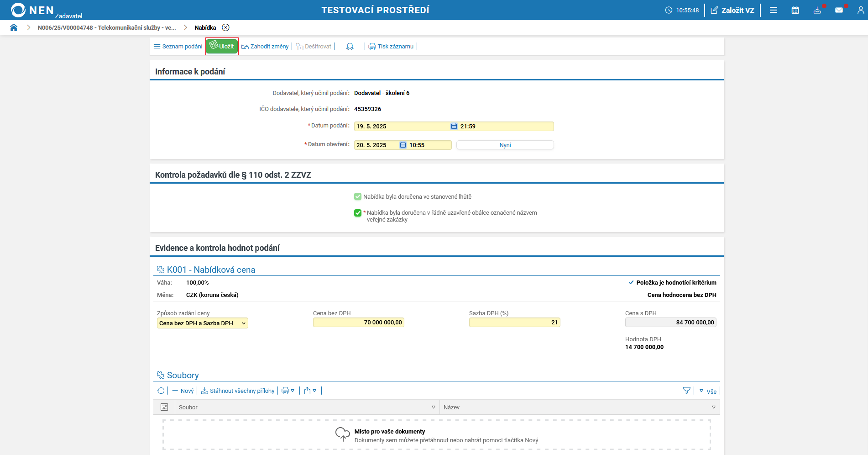The height and width of the screenshot is (455, 868).
Task: Open the Datum podání calendar picker
Action: [x=454, y=127]
